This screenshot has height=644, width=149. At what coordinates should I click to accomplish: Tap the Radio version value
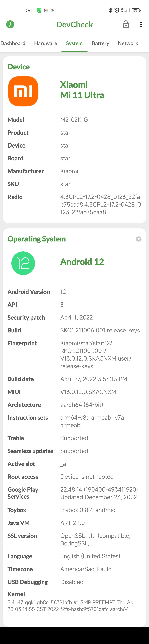pyautogui.click(x=100, y=204)
